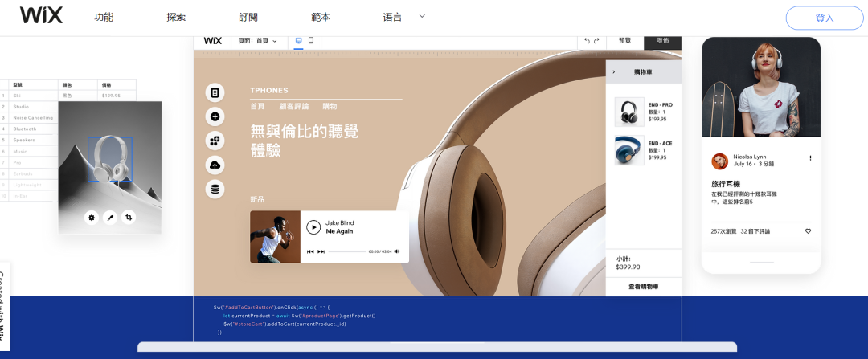
Task: Open the pages panel icon in the sidebar
Action: pos(215,92)
